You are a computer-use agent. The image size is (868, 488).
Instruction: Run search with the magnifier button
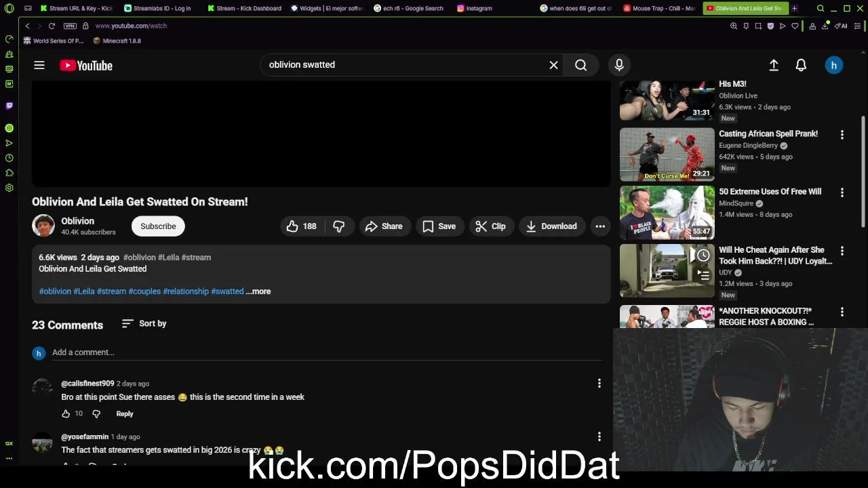point(581,65)
